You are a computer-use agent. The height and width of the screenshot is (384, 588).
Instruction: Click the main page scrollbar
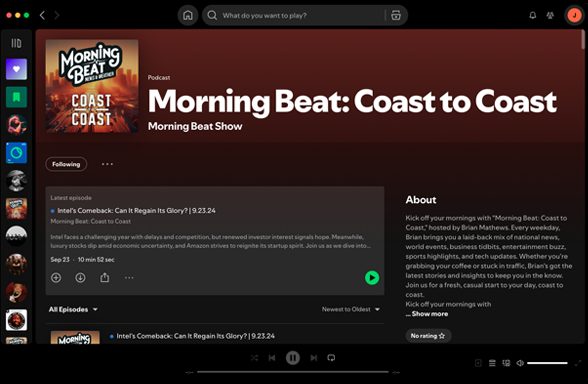pos(583,40)
